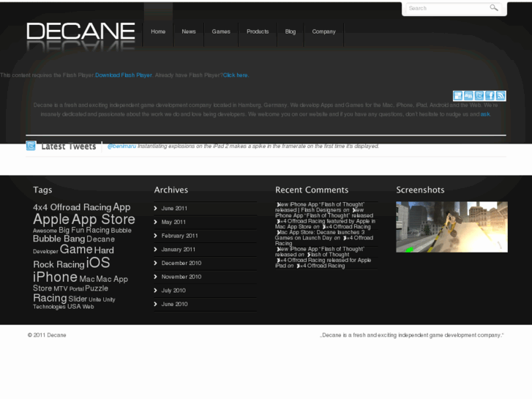Open Twitter profile via blue bird icon in social bar

point(479,96)
